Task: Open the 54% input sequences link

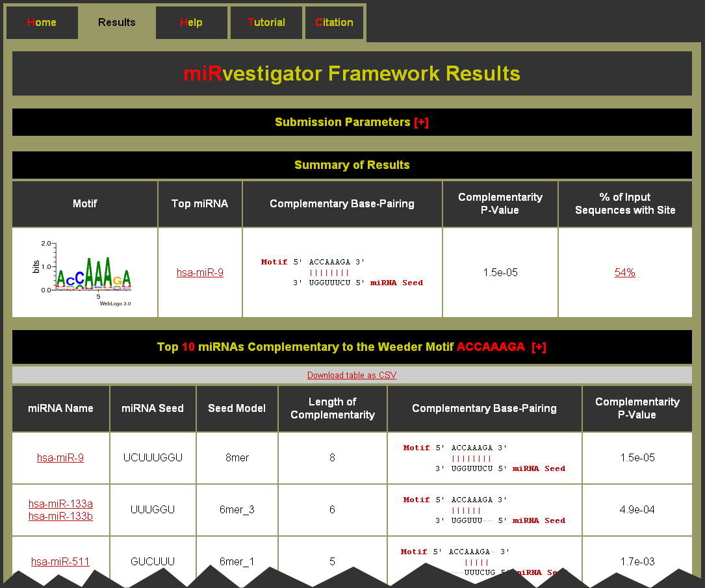Action: 624,273
